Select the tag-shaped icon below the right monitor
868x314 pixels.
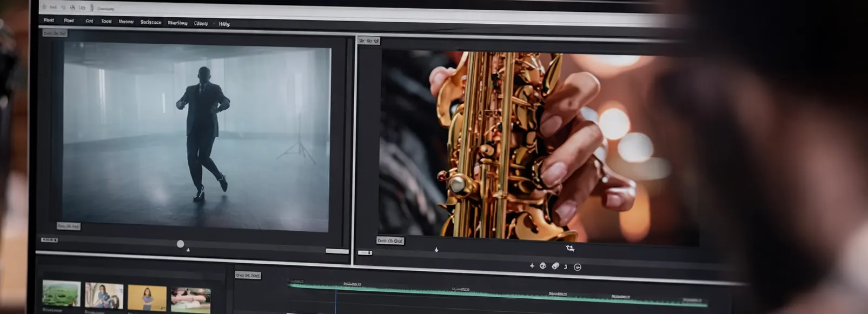click(555, 266)
